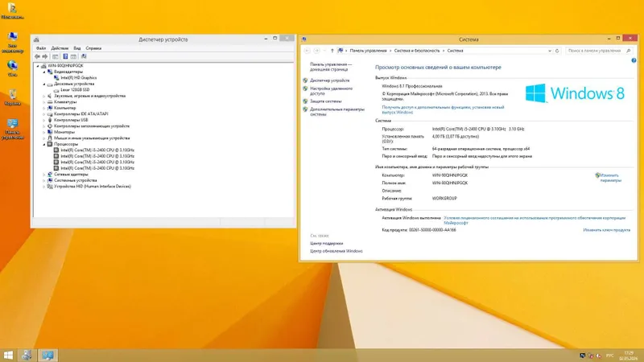Click the blue Properties icon in Device Manager toolbar

65,56
